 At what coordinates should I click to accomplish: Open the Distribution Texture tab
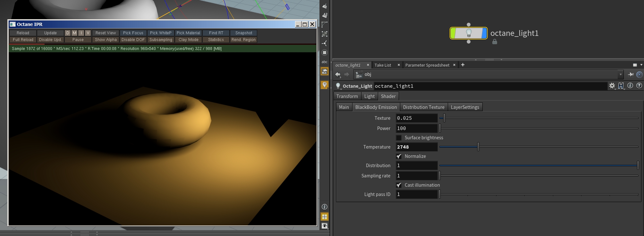coord(424,107)
